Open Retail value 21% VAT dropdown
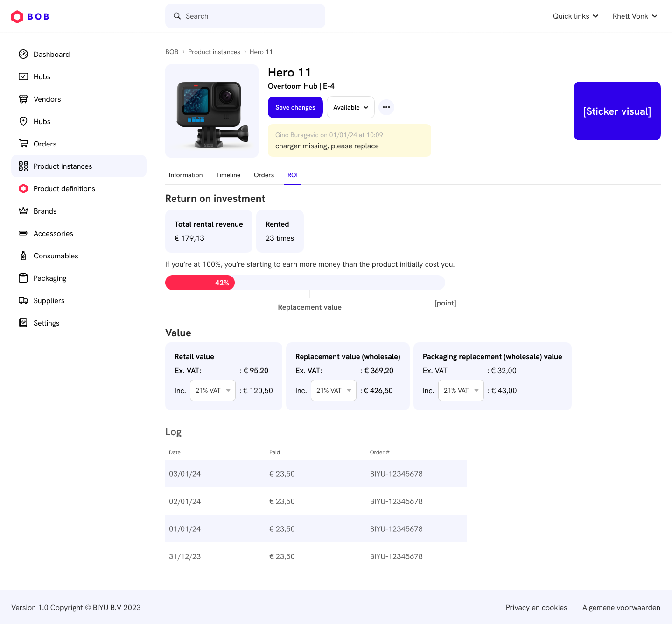Screen dimensions: 672x624 click(213, 390)
